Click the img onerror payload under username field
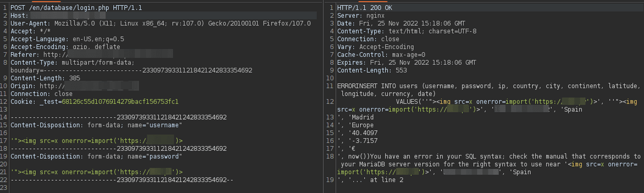The width and height of the screenshot is (644, 193). (x=97, y=140)
